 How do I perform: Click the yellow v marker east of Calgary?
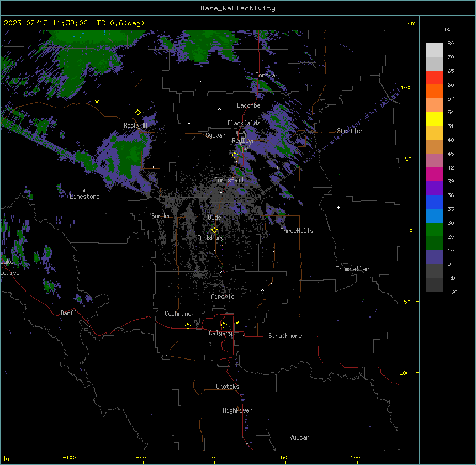[x=237, y=323]
